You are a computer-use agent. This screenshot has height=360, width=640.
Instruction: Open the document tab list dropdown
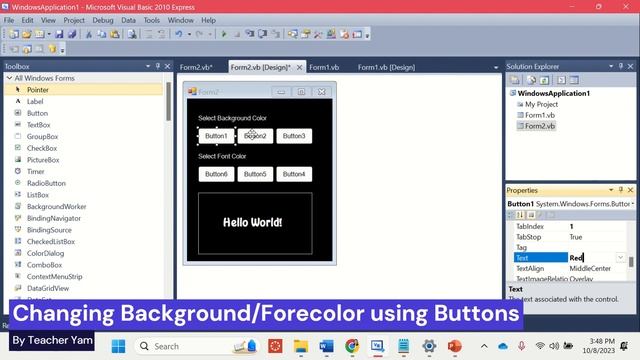click(496, 67)
